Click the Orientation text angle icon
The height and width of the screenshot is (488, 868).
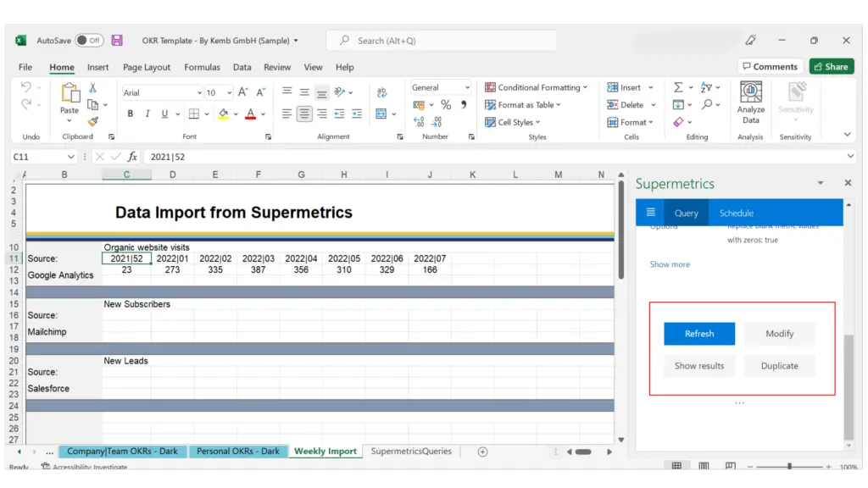tap(339, 92)
